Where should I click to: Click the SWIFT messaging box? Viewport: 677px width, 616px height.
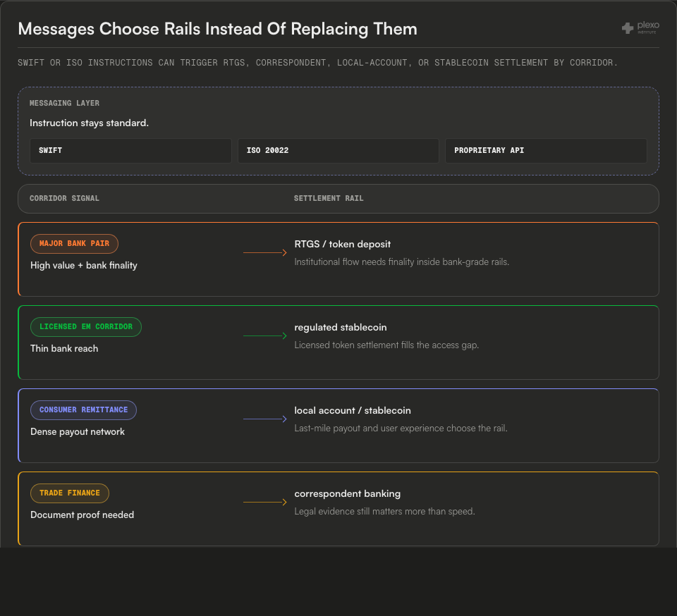[x=130, y=151]
